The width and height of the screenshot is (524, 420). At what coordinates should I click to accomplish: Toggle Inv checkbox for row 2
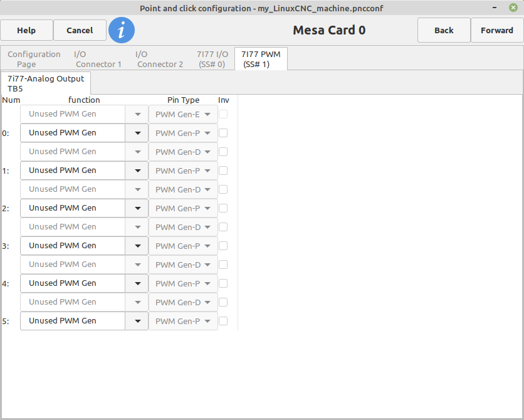(x=223, y=208)
